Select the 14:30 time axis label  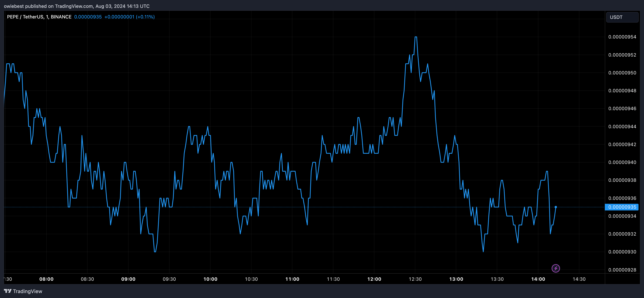click(579, 279)
